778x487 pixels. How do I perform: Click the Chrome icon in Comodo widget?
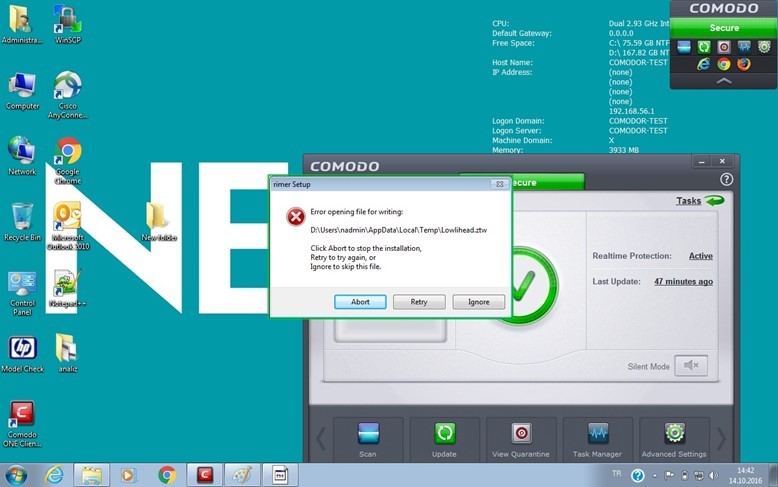coord(724,64)
